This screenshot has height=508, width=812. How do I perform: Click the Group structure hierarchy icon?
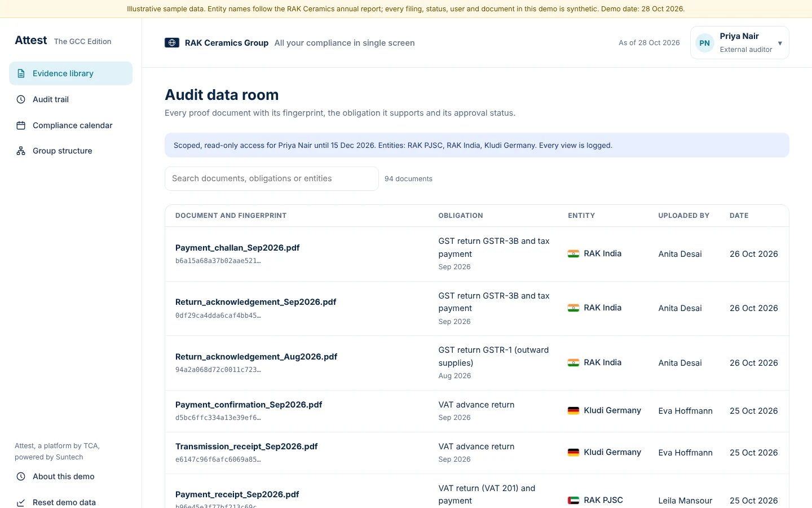pos(21,151)
